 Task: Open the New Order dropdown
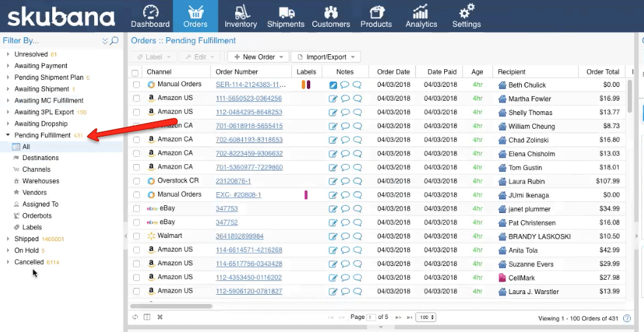coord(259,57)
